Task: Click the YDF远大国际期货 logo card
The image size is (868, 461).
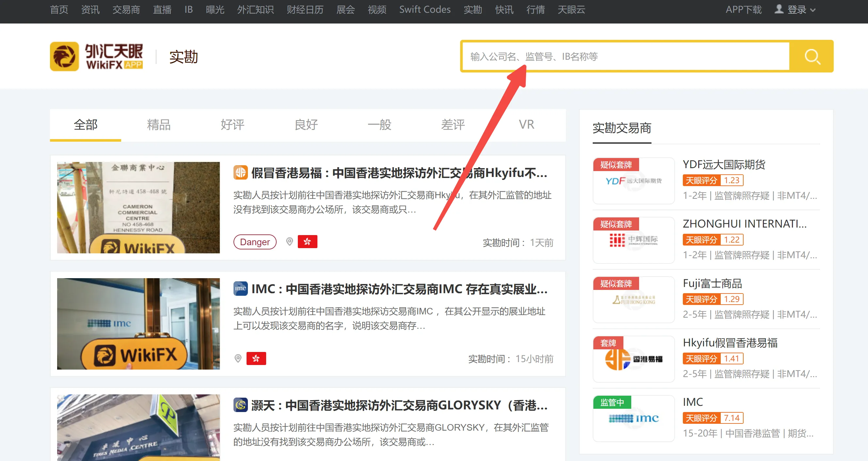Action: click(x=634, y=181)
